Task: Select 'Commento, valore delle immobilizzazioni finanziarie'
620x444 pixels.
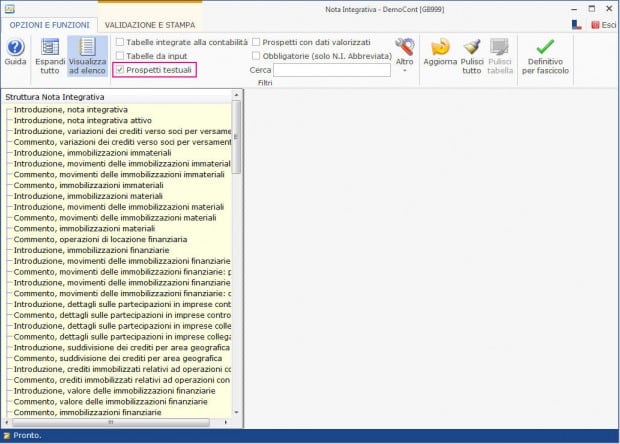Action: pos(111,402)
